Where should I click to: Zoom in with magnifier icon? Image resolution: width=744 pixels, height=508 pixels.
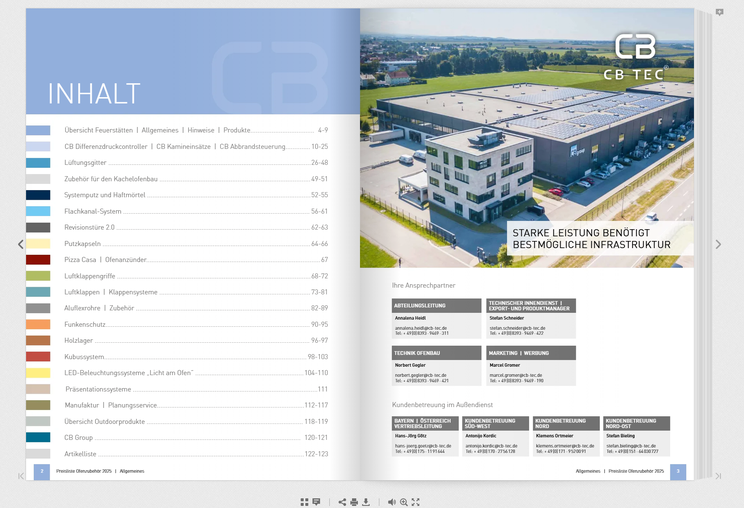pos(404,502)
